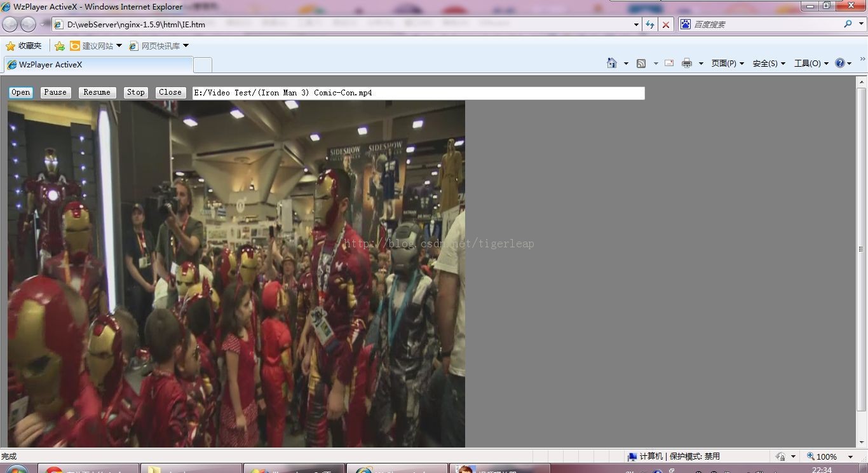Expand the 安全(S) Safety dropdown

click(x=769, y=63)
